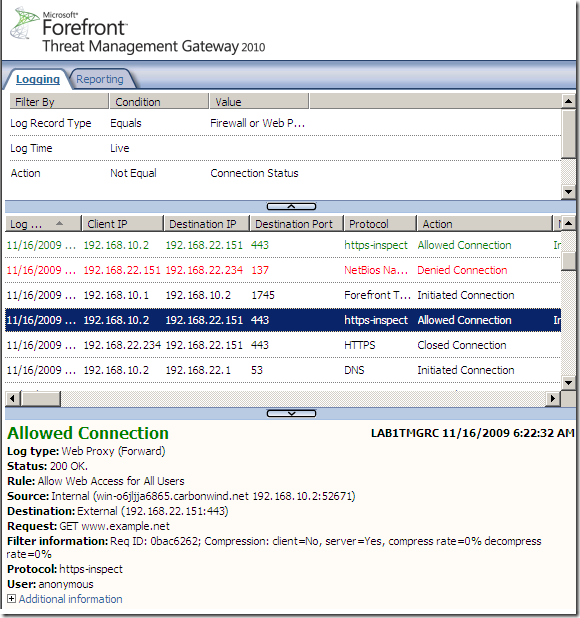The height and width of the screenshot is (618, 580).
Task: Click the horizontal scroll-left arrow
Action: tap(13, 398)
